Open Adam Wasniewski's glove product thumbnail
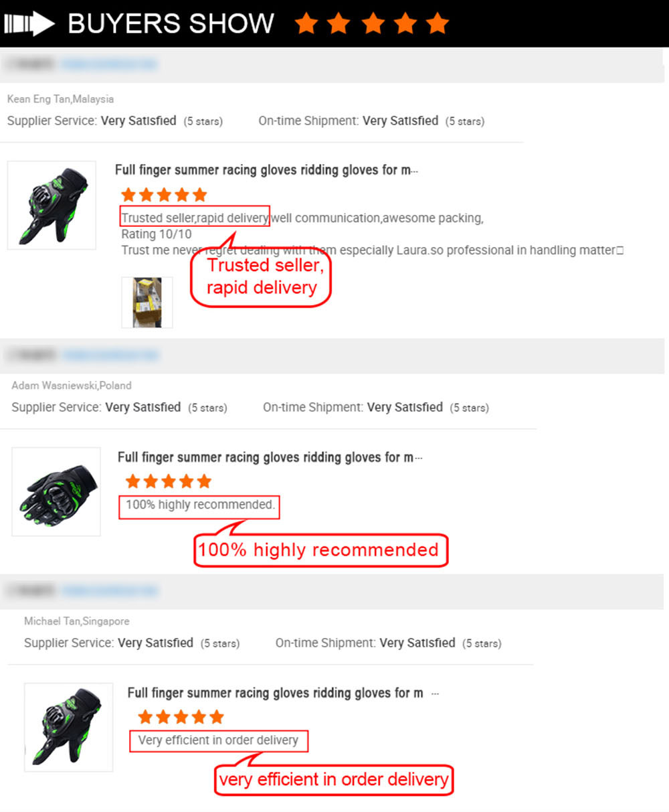Image resolution: width=669 pixels, height=812 pixels. [x=56, y=491]
